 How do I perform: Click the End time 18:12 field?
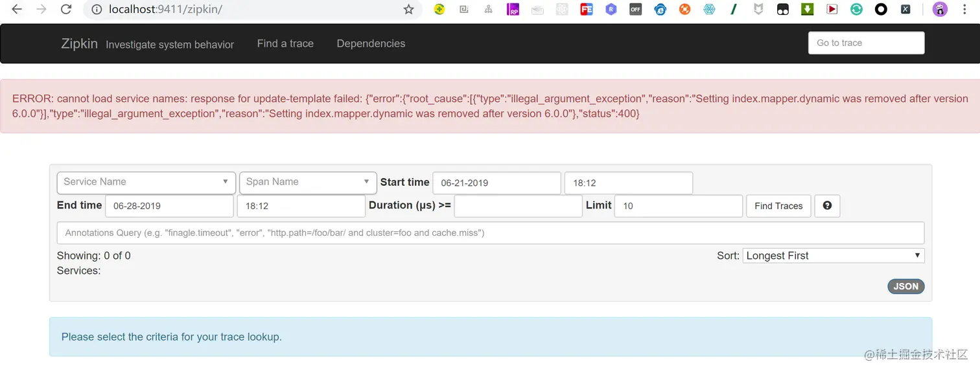click(x=301, y=206)
